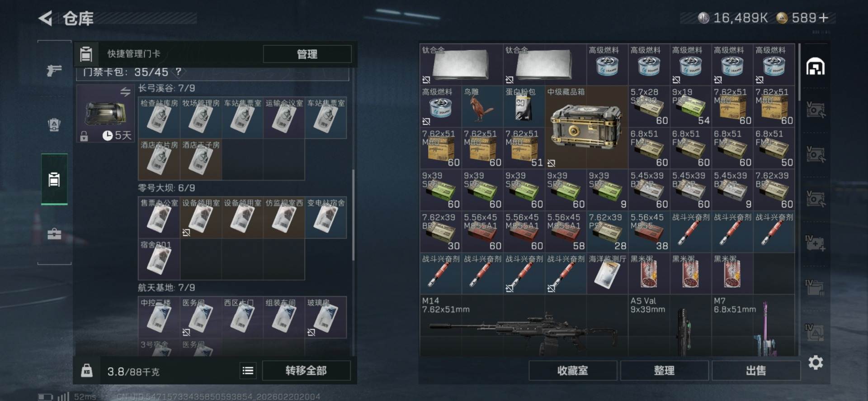This screenshot has width=868, height=401.
Task: Select the 乌雕 bird item
Action: pyautogui.click(x=482, y=106)
